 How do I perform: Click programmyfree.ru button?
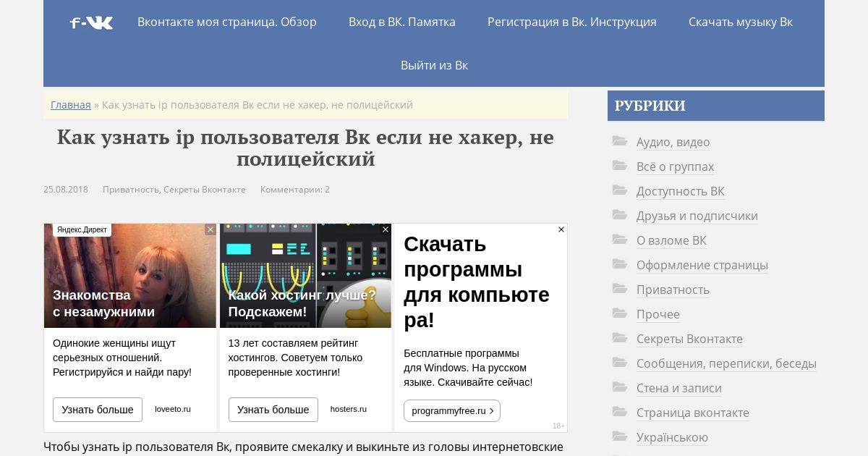click(452, 411)
